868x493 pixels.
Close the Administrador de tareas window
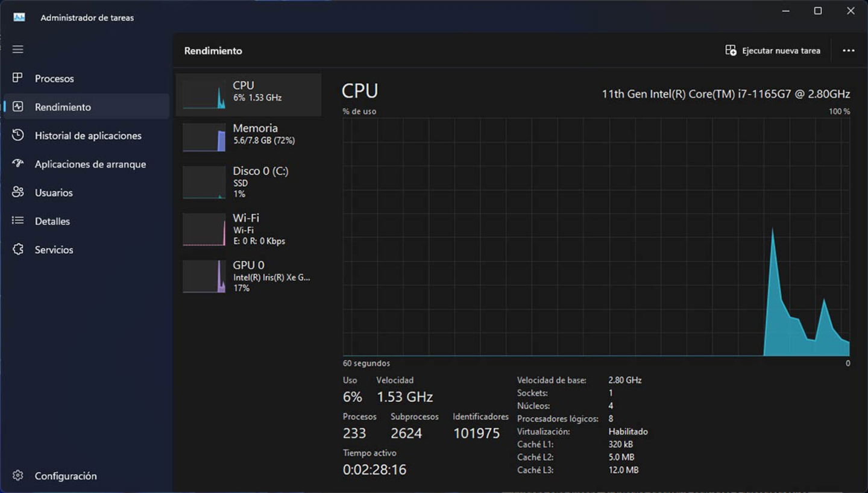[x=851, y=11]
